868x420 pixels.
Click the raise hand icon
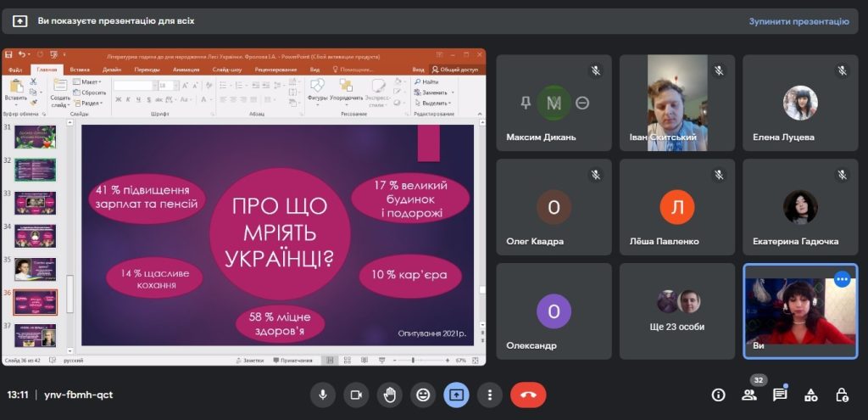coord(390,395)
